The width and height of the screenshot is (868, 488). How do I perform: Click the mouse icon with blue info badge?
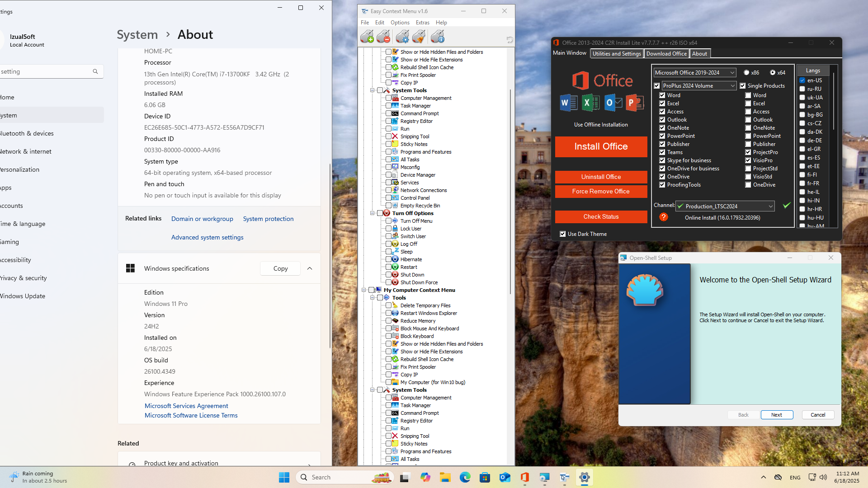pyautogui.click(x=438, y=37)
